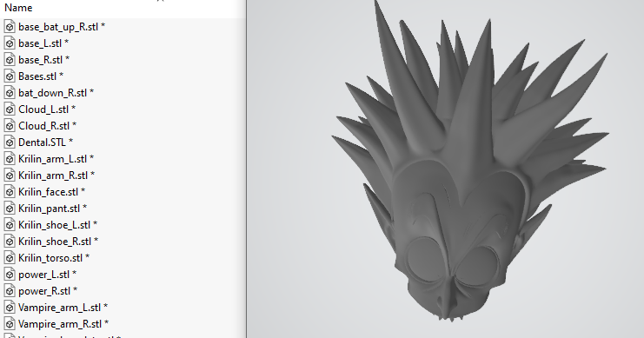644x338 pixels.
Task: Select the Krilin_face.stl file icon
Action: tap(10, 192)
